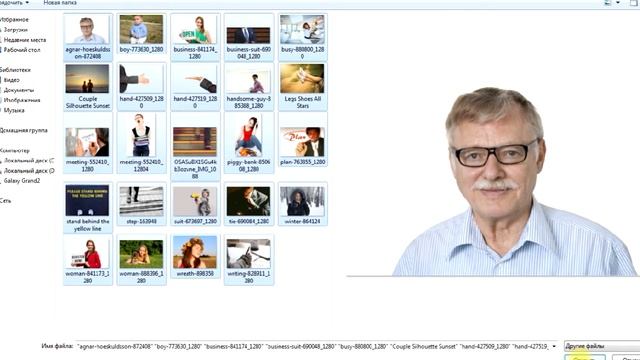Select Сеть in the navigation pane
This screenshot has width=640, height=360.
coord(5,200)
